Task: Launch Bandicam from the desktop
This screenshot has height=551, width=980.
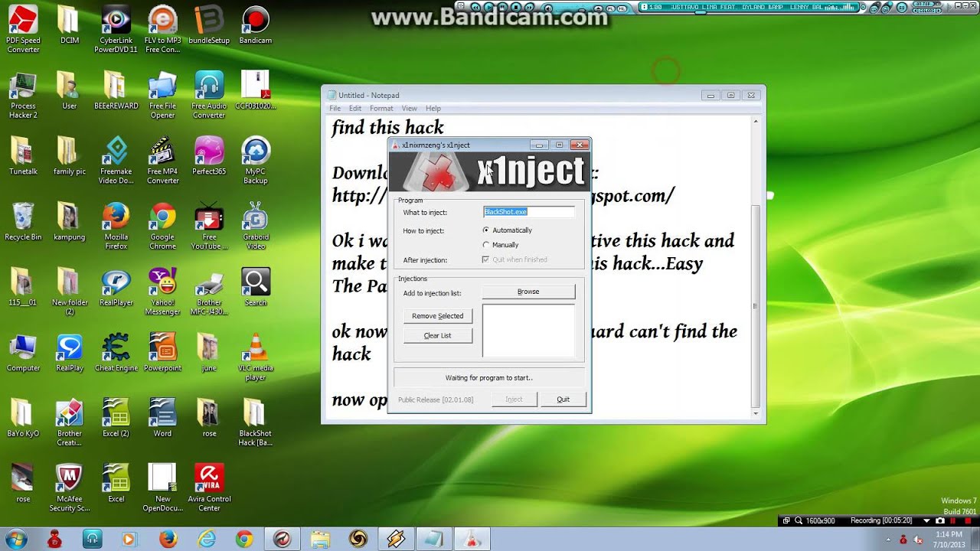Action: (x=256, y=24)
